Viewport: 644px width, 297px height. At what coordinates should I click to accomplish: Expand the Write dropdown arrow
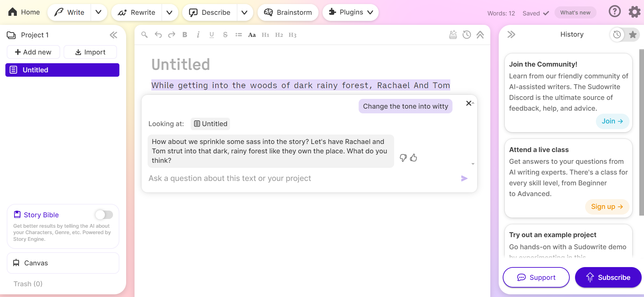pos(99,12)
